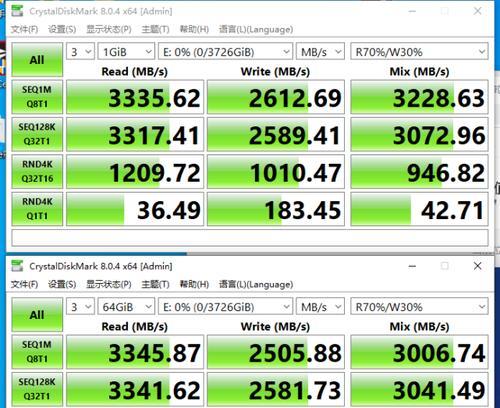Open R70%/W30% mix dropdown in lower window

(419, 307)
